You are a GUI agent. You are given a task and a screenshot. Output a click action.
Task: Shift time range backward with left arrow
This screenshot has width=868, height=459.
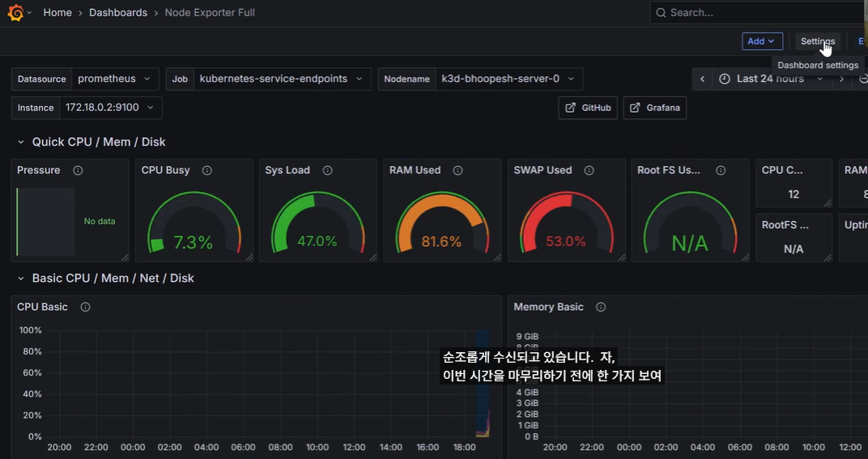coord(703,79)
